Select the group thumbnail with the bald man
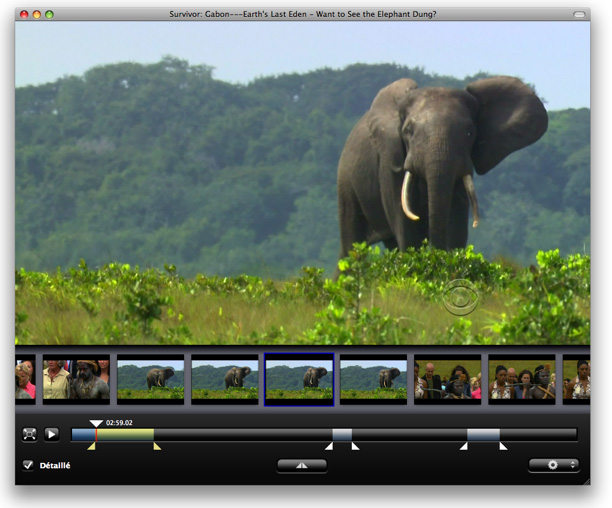This screenshot has height=508, width=612. (x=448, y=379)
